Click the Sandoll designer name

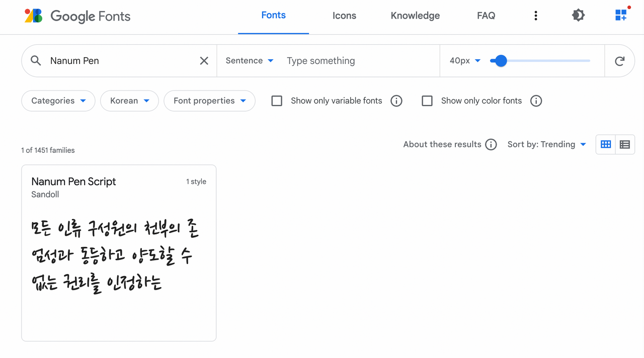[x=45, y=195]
